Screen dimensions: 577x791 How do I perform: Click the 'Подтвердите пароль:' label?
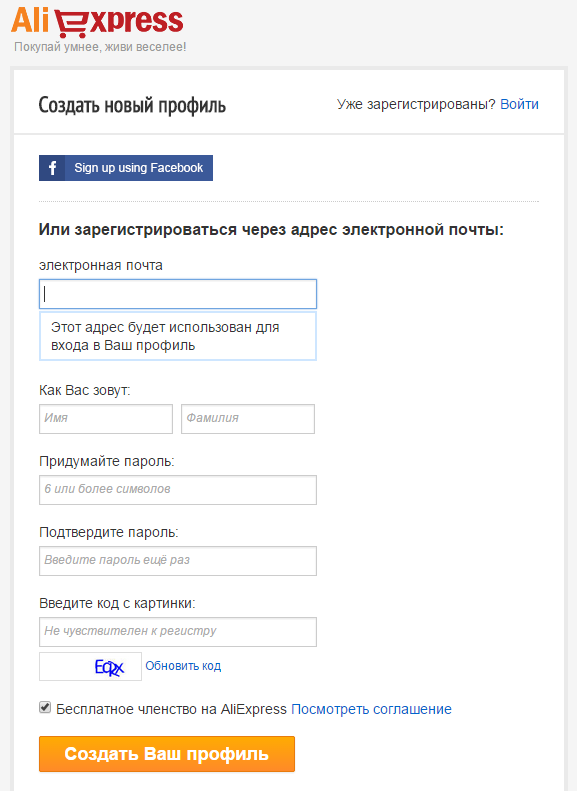[x=109, y=533]
